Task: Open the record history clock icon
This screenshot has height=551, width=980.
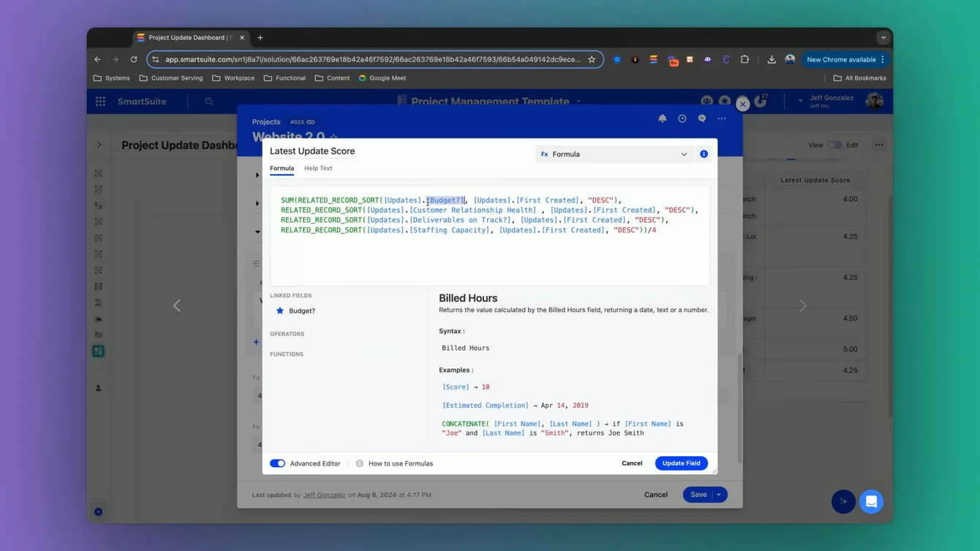Action: pos(682,118)
